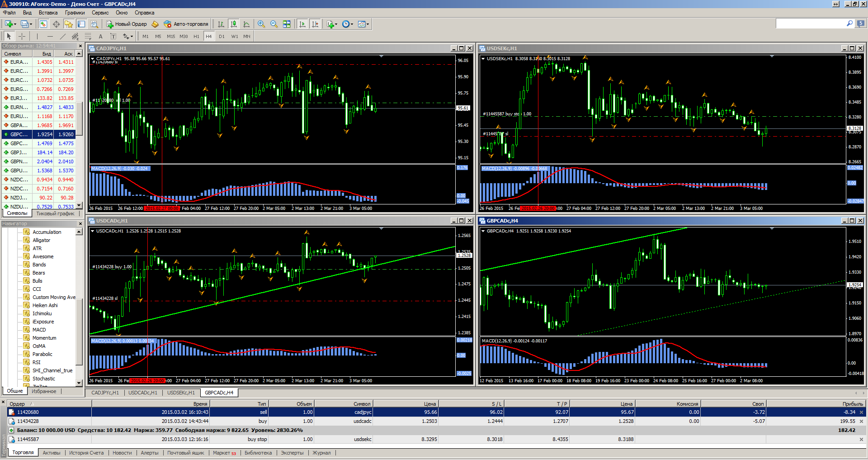868x460 pixels.
Task: Open the Файл menu
Action: (9, 13)
